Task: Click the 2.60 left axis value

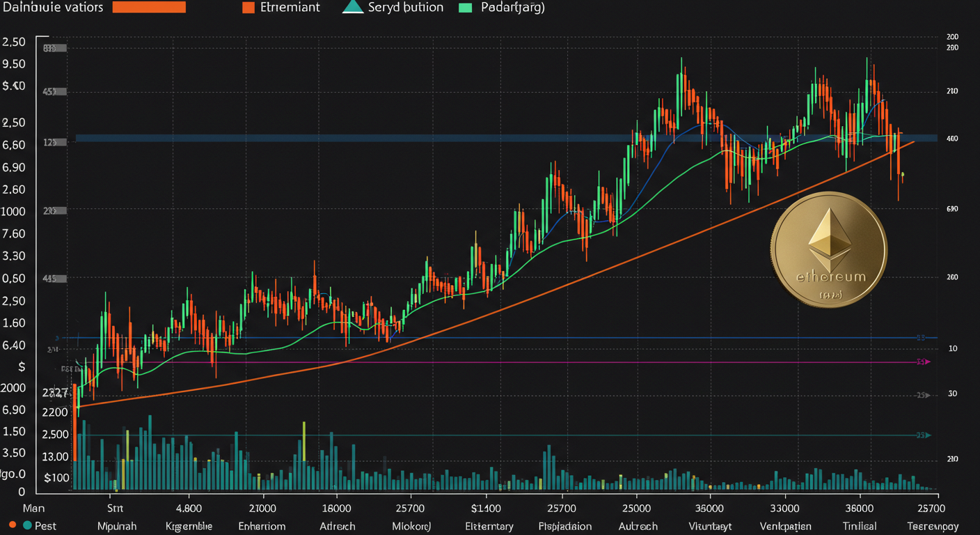Action: [14, 189]
